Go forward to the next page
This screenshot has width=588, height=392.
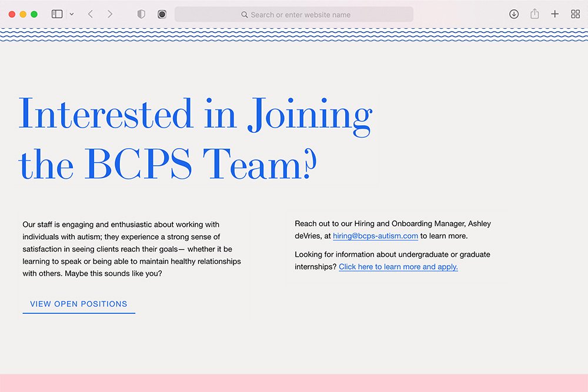click(x=110, y=14)
